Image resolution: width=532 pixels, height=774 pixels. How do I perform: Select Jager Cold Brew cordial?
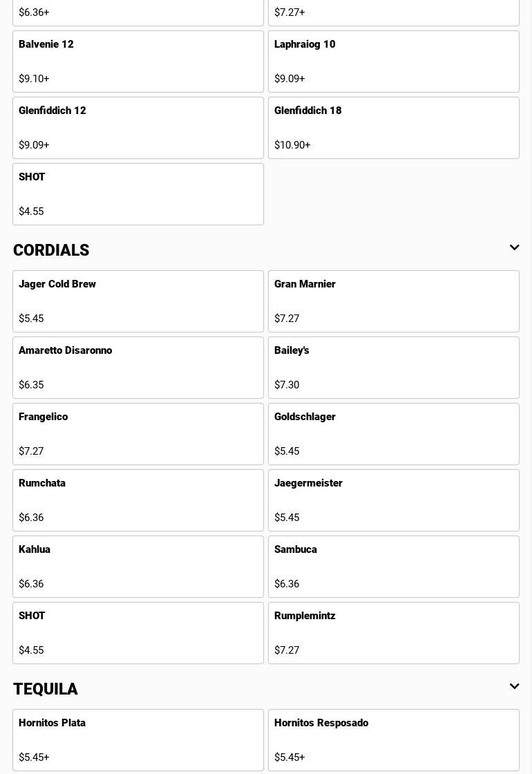pos(138,301)
